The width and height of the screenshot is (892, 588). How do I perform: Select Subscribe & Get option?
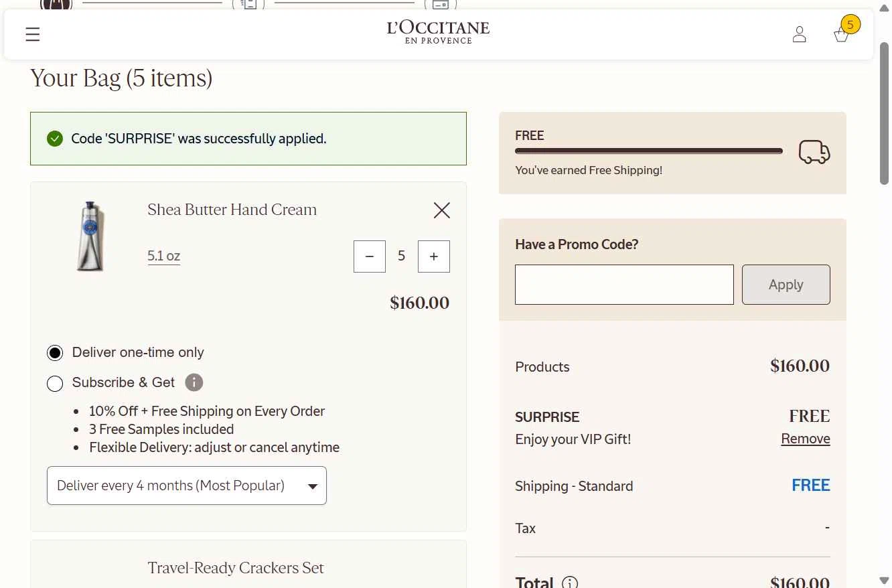tap(55, 383)
